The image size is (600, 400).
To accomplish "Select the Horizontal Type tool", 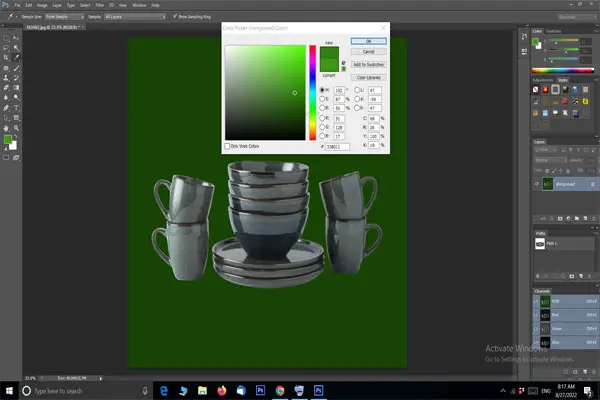I will pos(16,108).
